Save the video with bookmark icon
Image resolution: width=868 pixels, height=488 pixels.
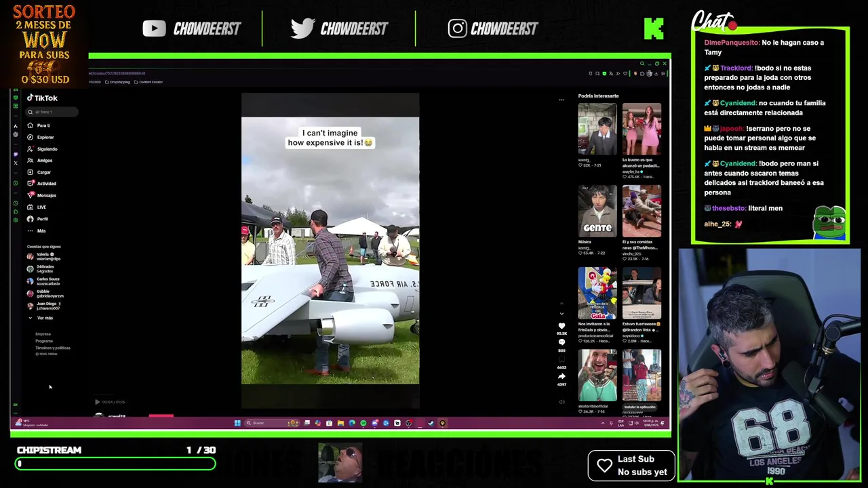[x=561, y=360]
